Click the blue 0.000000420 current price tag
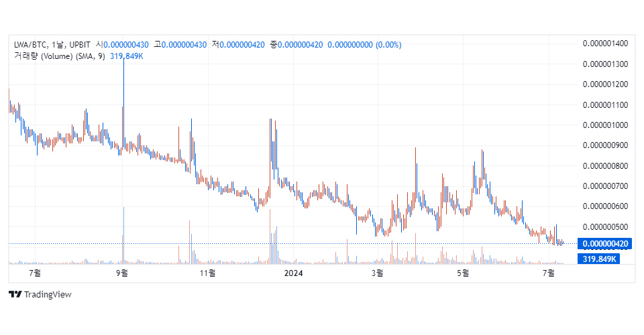The width and height of the screenshot is (644, 335). [x=606, y=244]
